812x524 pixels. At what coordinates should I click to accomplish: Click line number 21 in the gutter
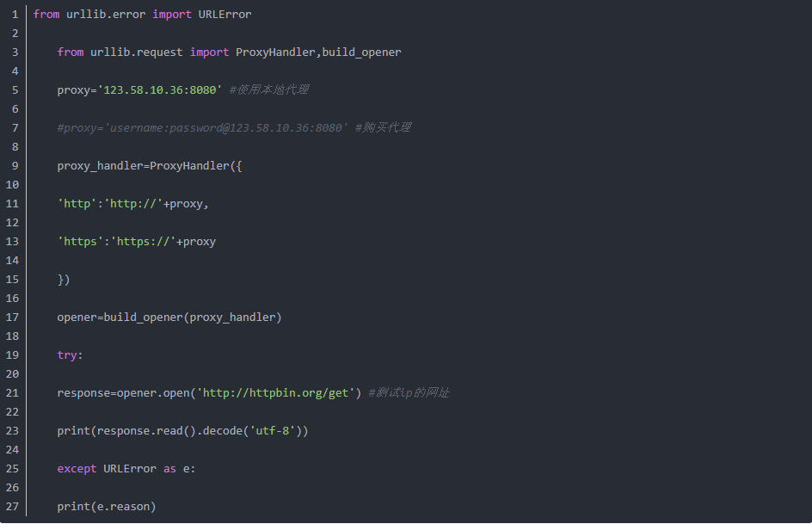point(12,393)
